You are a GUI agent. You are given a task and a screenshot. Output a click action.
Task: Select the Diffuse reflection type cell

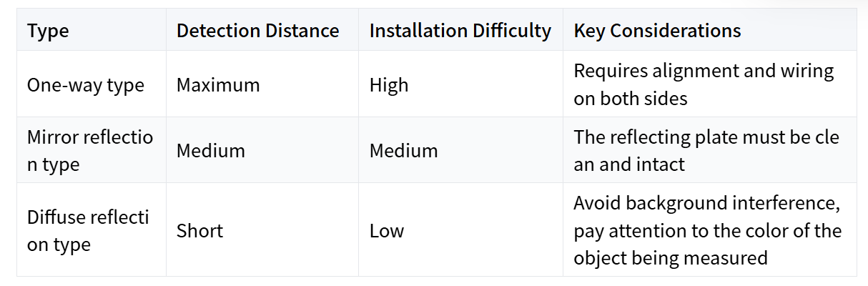tap(89, 230)
